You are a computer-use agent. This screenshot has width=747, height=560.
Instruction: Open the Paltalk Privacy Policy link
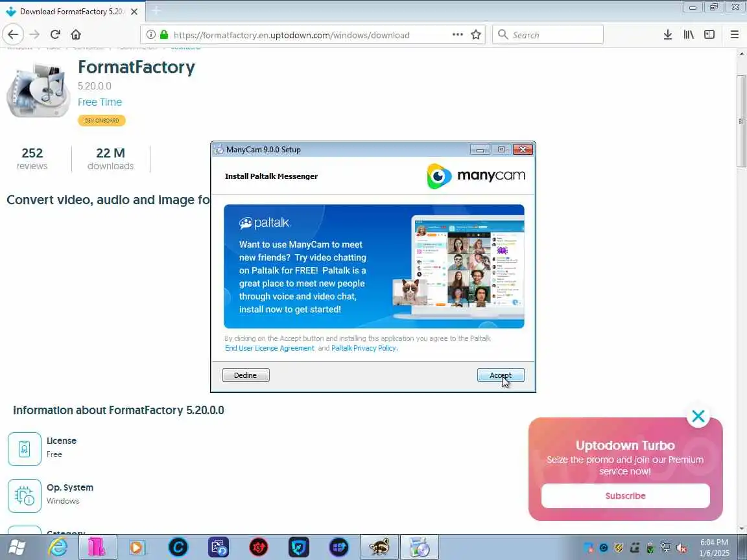[364, 348]
